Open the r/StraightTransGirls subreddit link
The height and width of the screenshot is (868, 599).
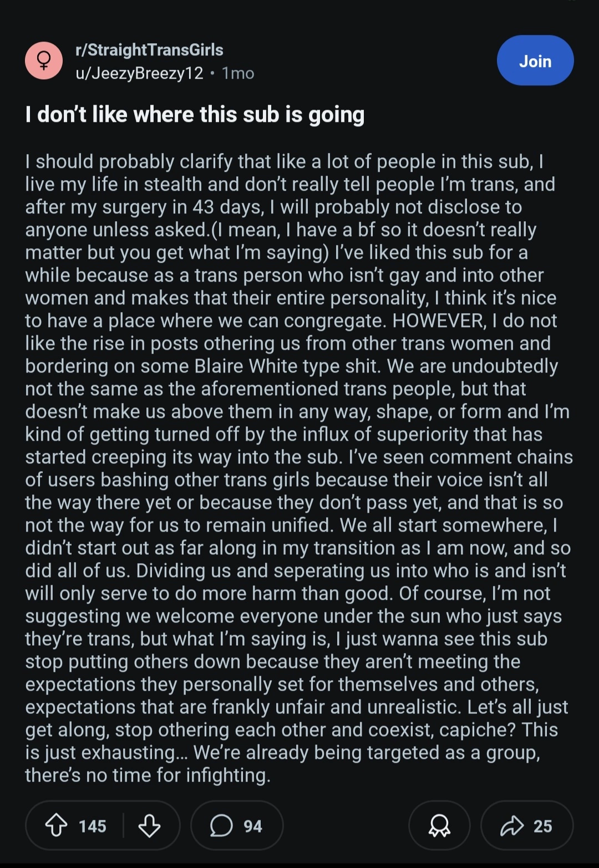149,50
